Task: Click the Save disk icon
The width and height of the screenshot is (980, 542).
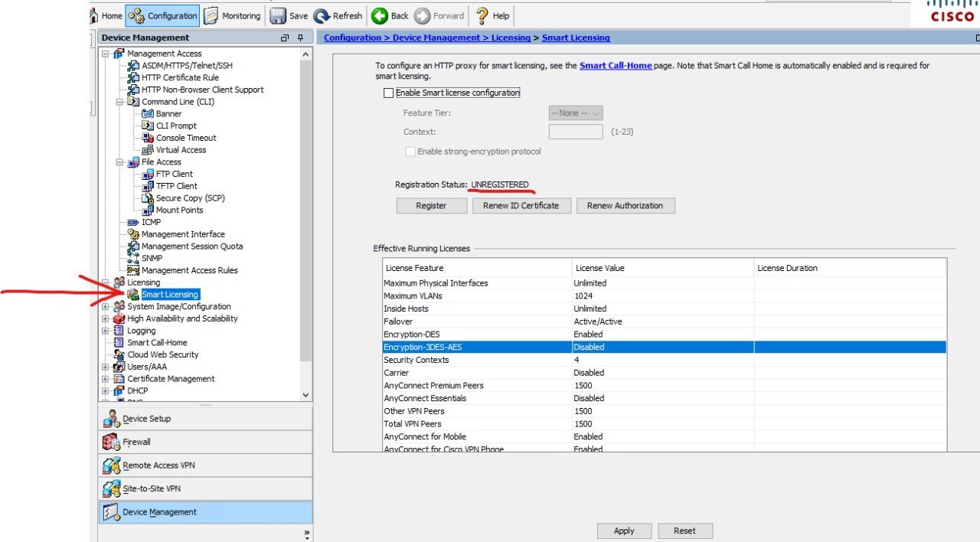Action: [279, 15]
